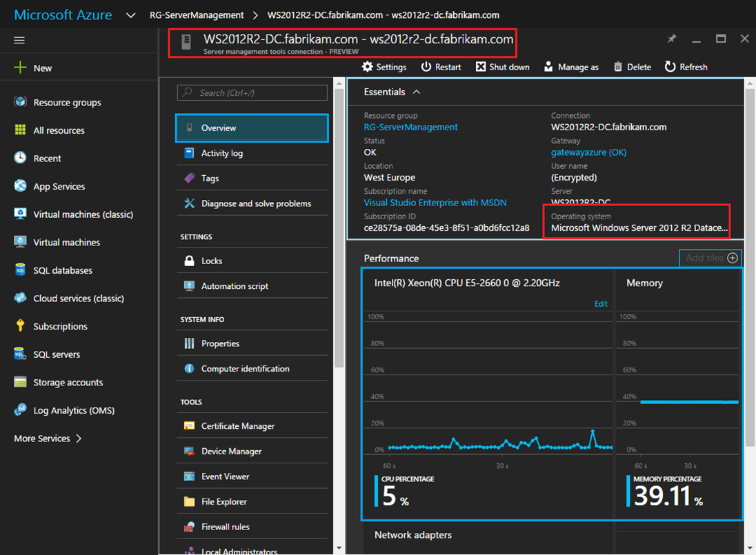Click the Edit link on CPU tile

[x=601, y=303]
